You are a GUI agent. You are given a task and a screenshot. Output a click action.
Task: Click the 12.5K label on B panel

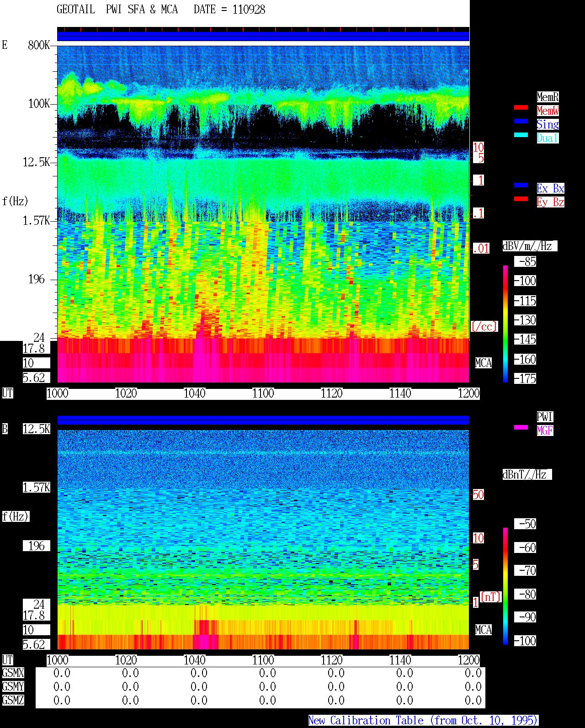(x=37, y=429)
